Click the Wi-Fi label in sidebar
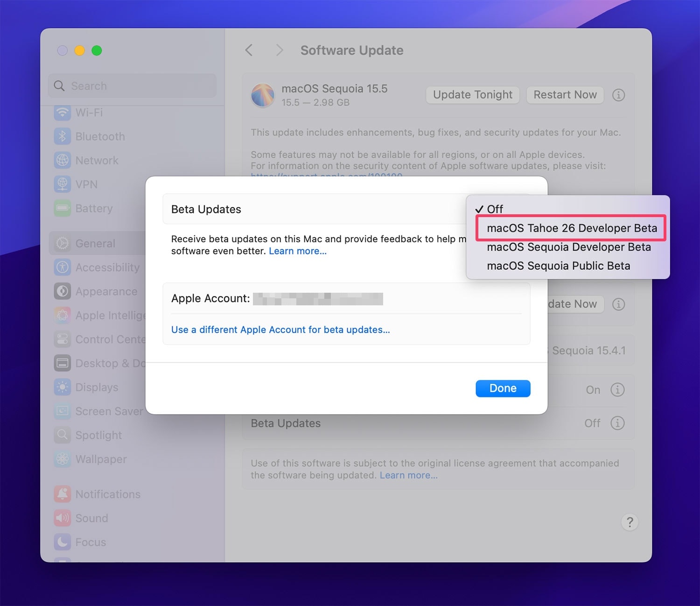This screenshot has height=606, width=700. click(x=89, y=113)
